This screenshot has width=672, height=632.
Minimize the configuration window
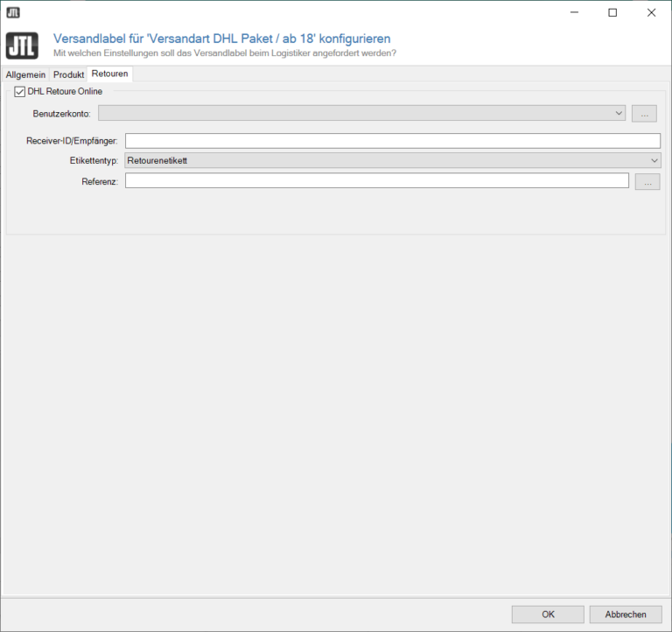point(573,12)
